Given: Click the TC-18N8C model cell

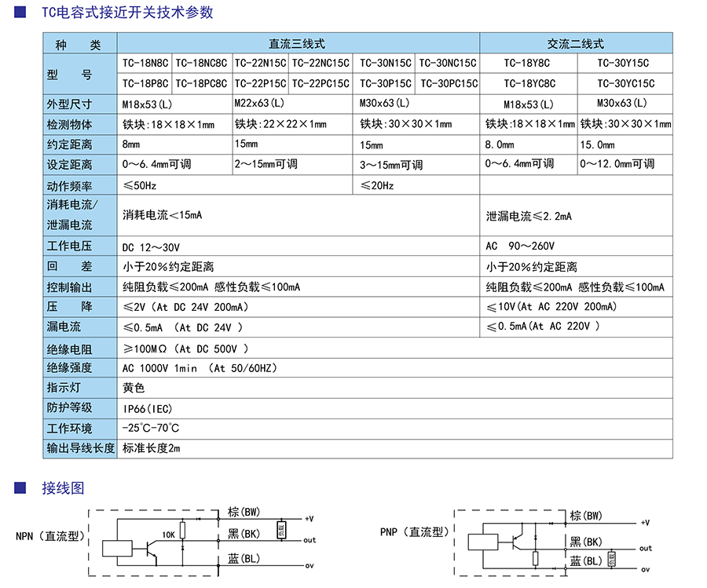Looking at the screenshot, I should (x=145, y=63).
